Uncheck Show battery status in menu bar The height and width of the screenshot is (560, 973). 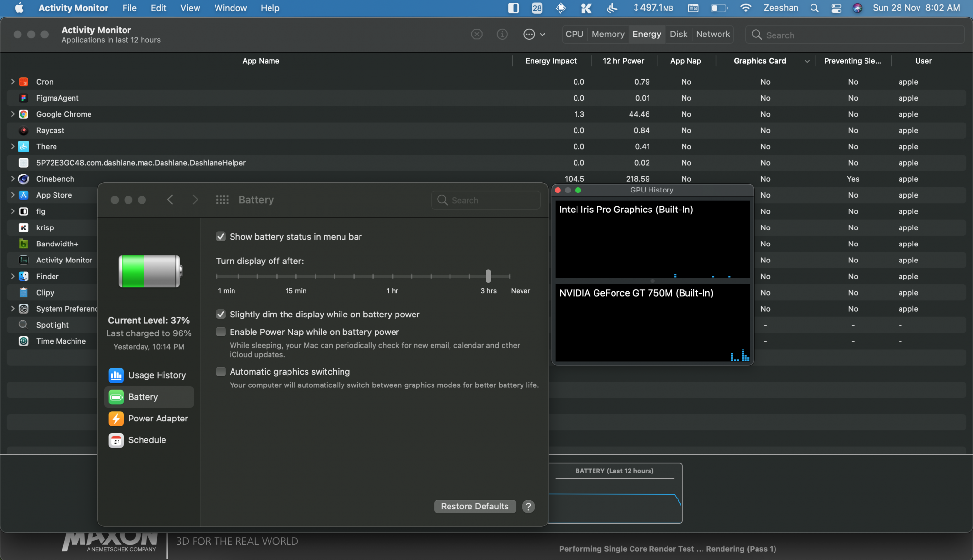221,237
